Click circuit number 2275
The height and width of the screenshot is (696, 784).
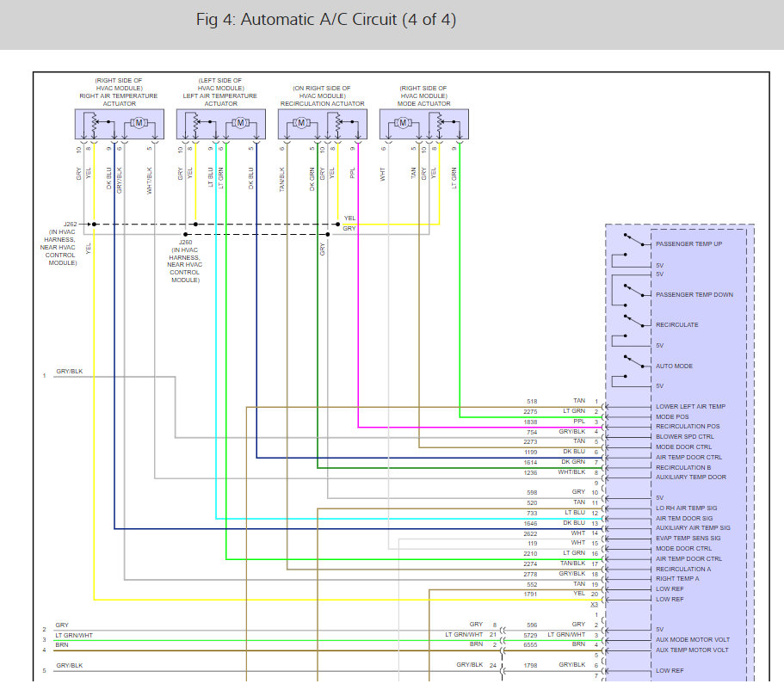pos(530,412)
